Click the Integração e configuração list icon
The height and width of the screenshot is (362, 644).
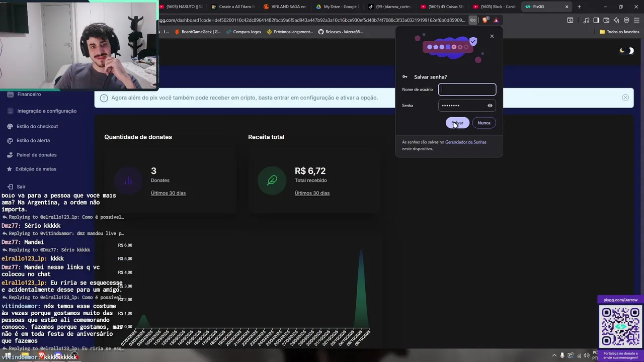(11, 111)
